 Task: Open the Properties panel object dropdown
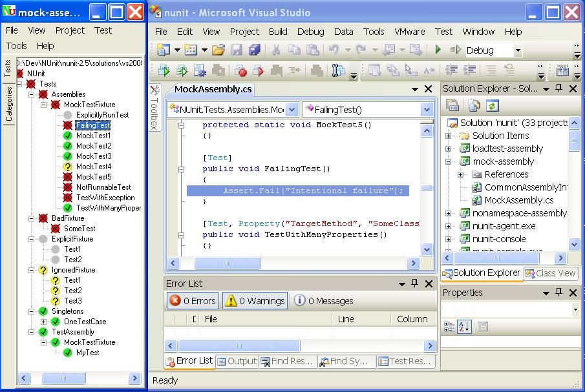(575, 309)
